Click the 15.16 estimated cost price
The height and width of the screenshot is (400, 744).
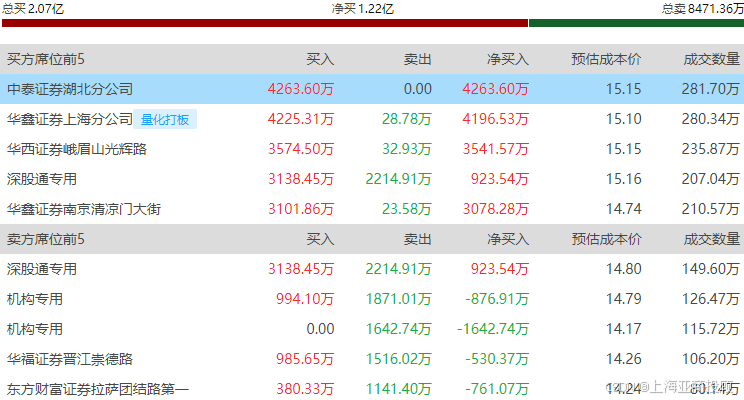(623, 179)
